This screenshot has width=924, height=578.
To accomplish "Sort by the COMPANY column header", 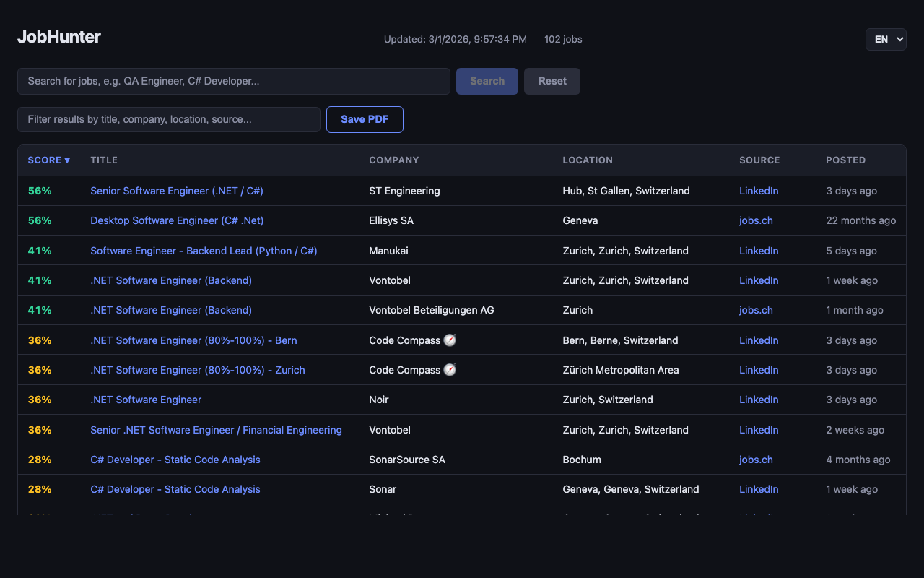I will [x=393, y=160].
